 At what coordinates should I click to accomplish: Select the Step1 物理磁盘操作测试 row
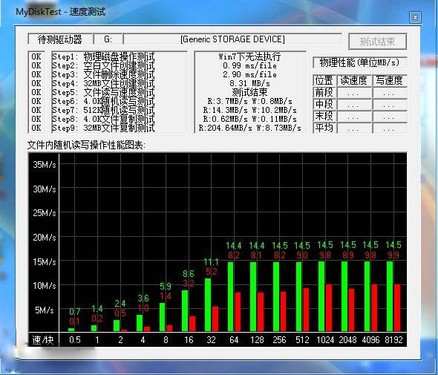tap(103, 56)
